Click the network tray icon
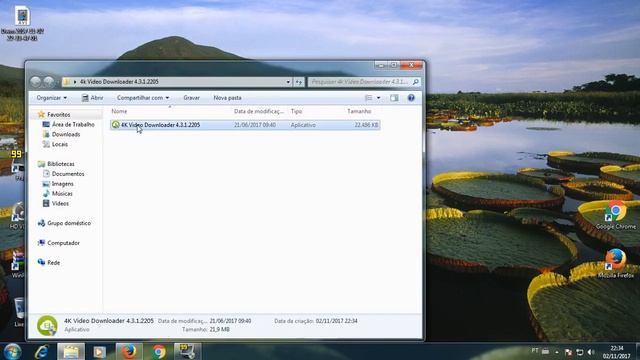 coord(579,351)
